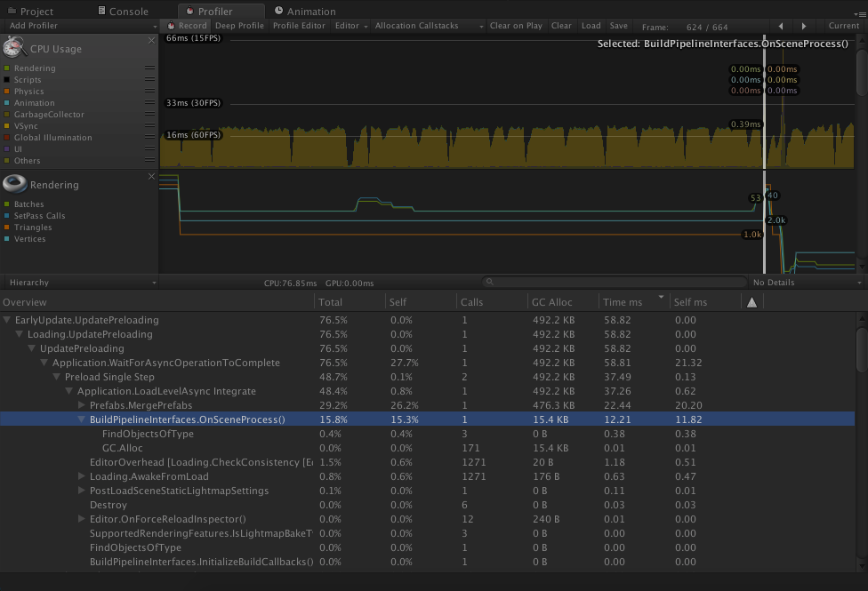This screenshot has width=868, height=591.
Task: Toggle Clear on Play option
Action: pyautogui.click(x=516, y=26)
